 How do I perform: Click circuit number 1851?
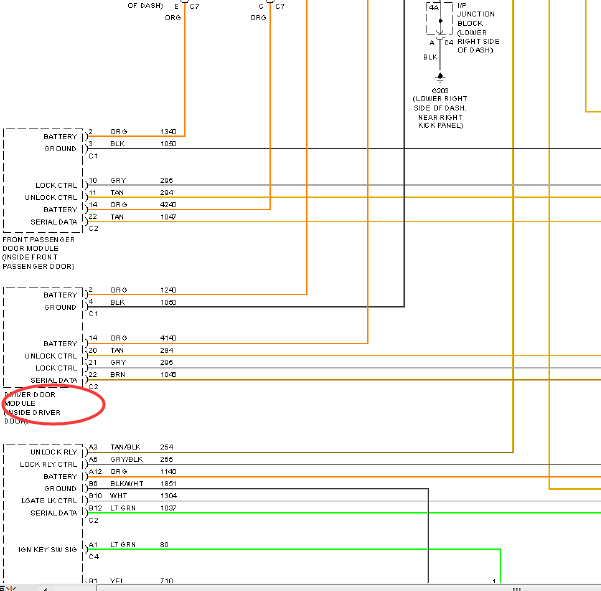point(168,483)
